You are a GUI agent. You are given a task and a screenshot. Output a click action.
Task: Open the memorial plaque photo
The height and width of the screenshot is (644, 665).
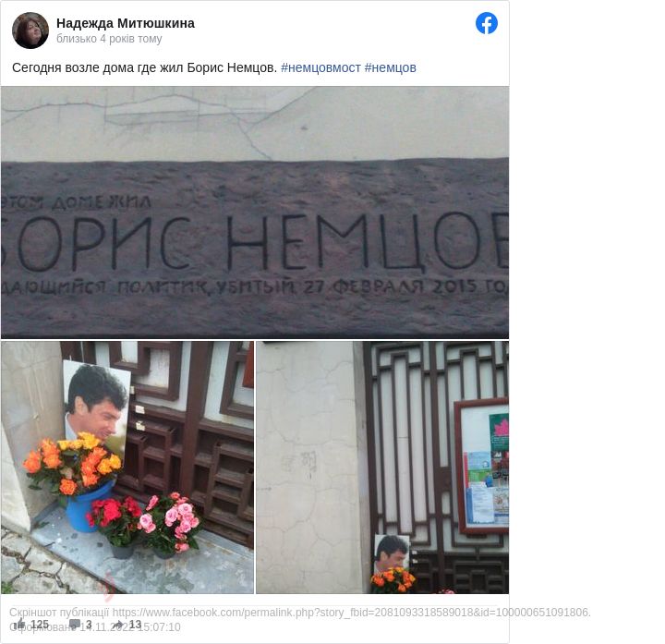tap(255, 213)
